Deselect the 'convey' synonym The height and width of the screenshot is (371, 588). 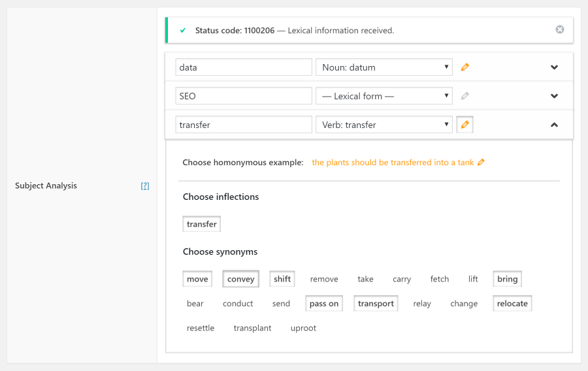pyautogui.click(x=240, y=279)
